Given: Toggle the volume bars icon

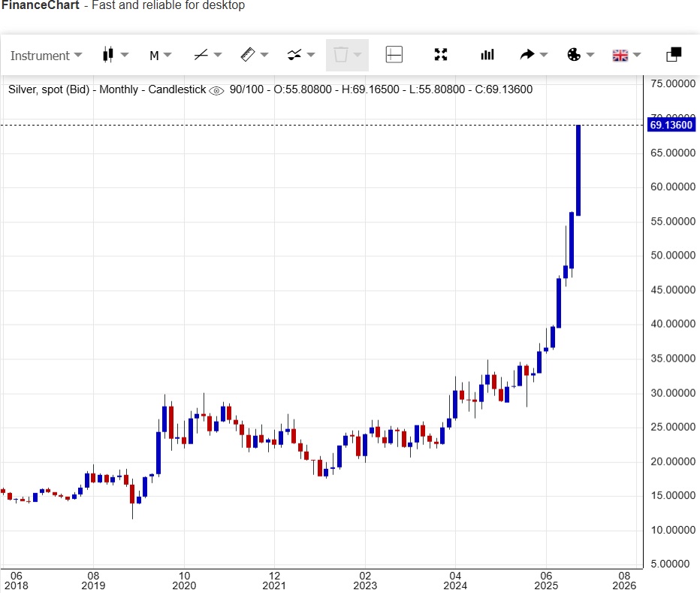Looking at the screenshot, I should [487, 54].
